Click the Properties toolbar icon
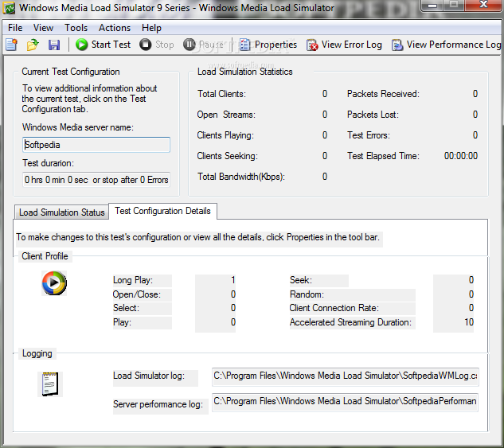504x448 pixels. pyautogui.click(x=244, y=45)
